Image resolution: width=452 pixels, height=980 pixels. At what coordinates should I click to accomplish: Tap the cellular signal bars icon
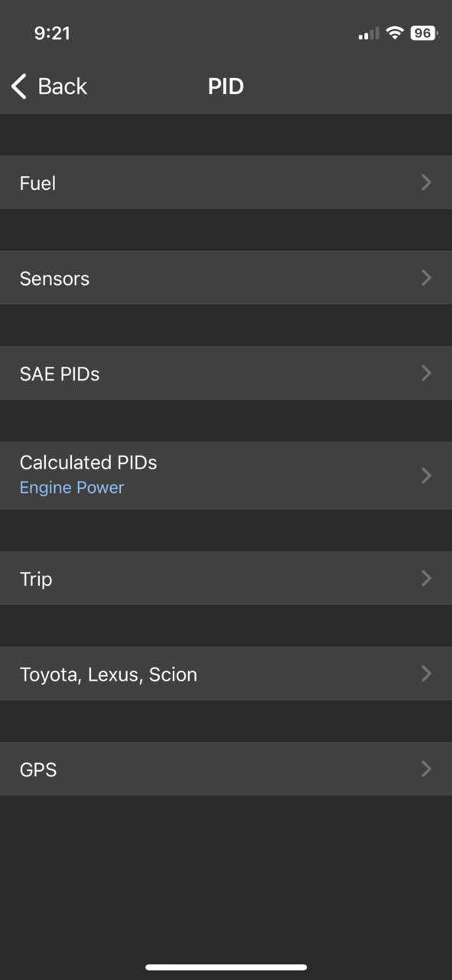369,34
